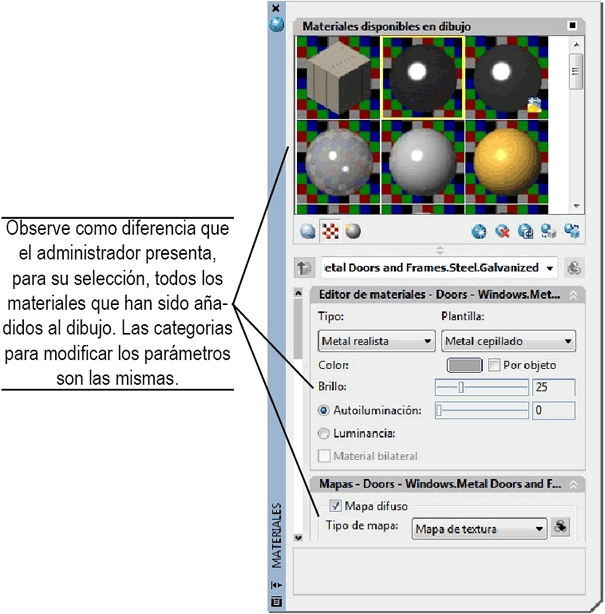Collapse the Editor de materiales section
This screenshot has height=614, width=605.
[x=573, y=295]
